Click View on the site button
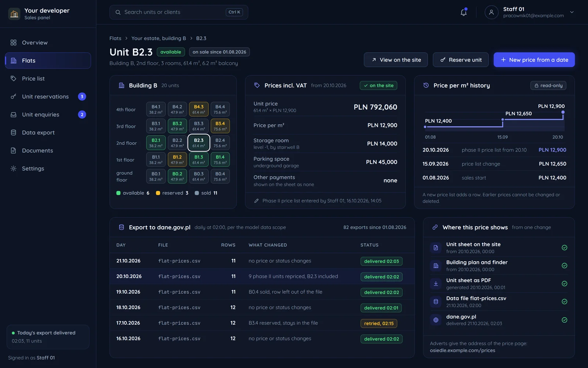 (396, 60)
